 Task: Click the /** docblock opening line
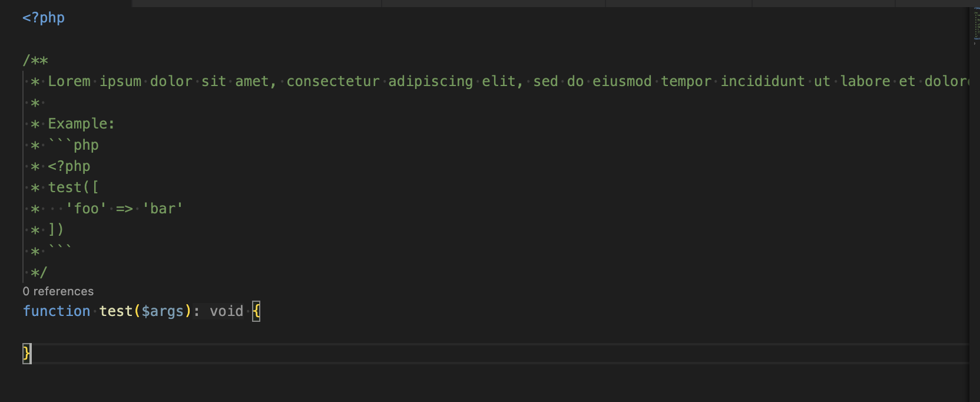click(x=35, y=60)
